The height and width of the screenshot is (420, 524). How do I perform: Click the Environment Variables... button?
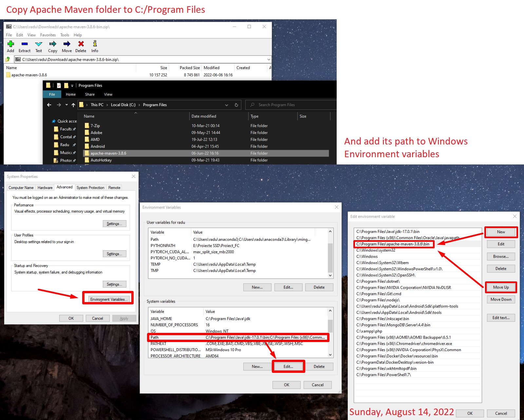coord(109,299)
